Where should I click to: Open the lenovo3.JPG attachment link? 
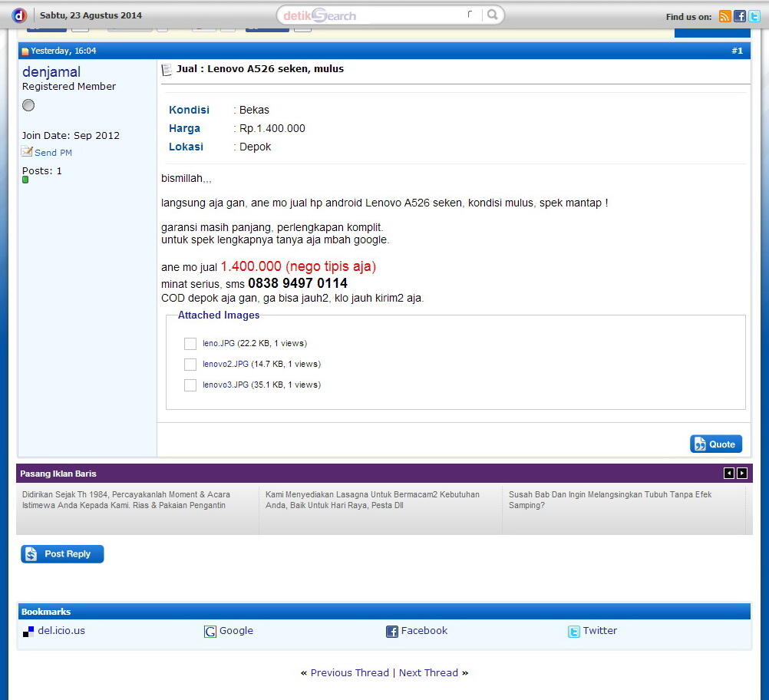click(226, 385)
